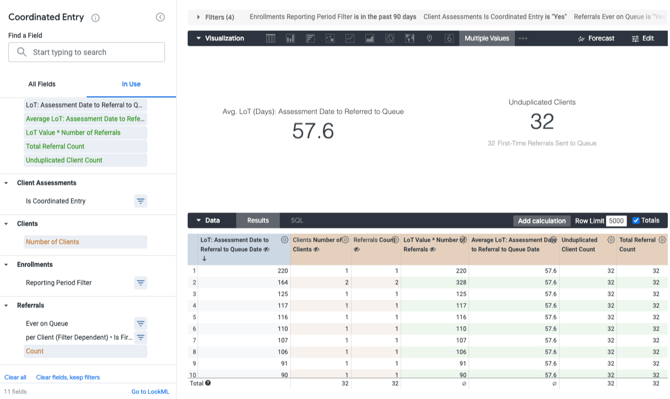Collapse the Client Assessments group
Viewport: 670px width, 399px height.
[6, 183]
